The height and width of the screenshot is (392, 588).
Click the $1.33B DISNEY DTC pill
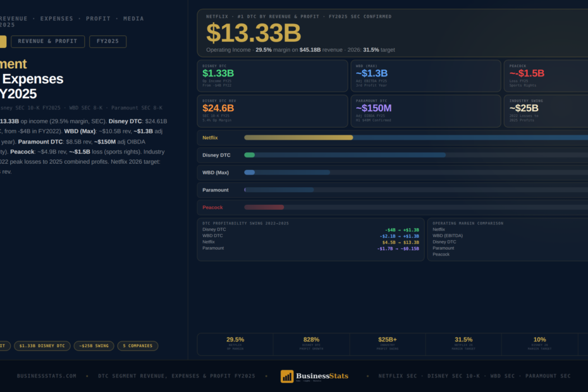click(42, 346)
